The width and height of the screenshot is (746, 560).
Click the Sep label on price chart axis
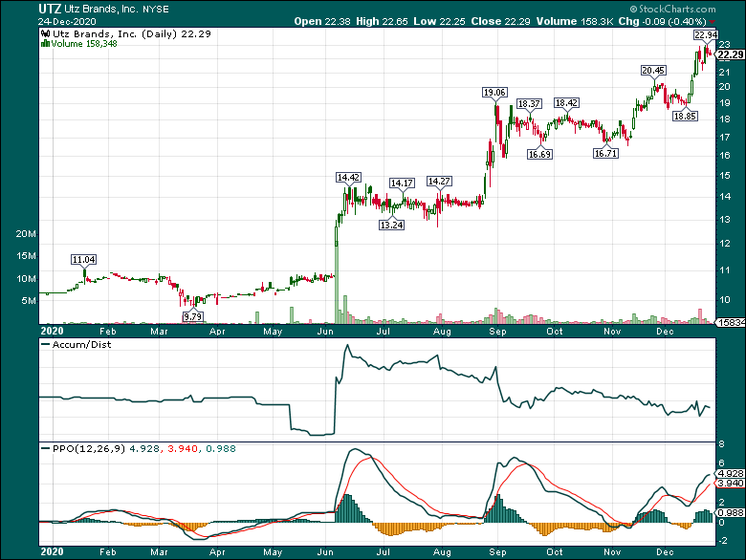tap(497, 332)
